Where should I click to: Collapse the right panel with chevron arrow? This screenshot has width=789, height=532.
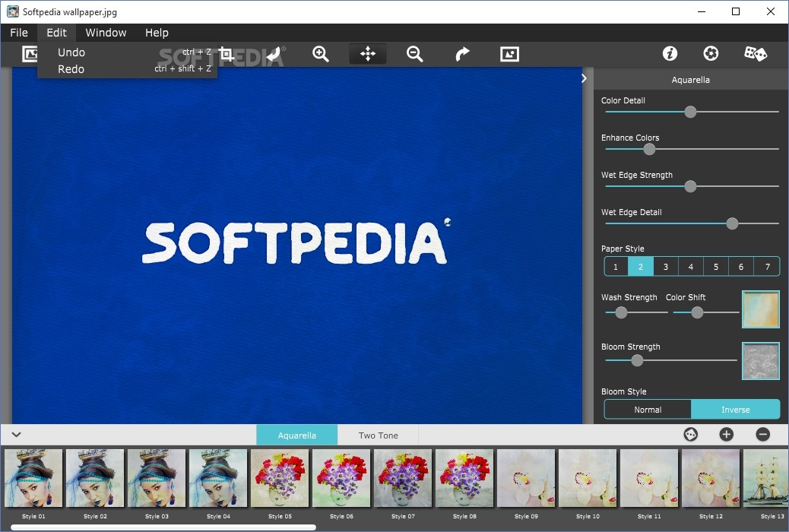(584, 78)
